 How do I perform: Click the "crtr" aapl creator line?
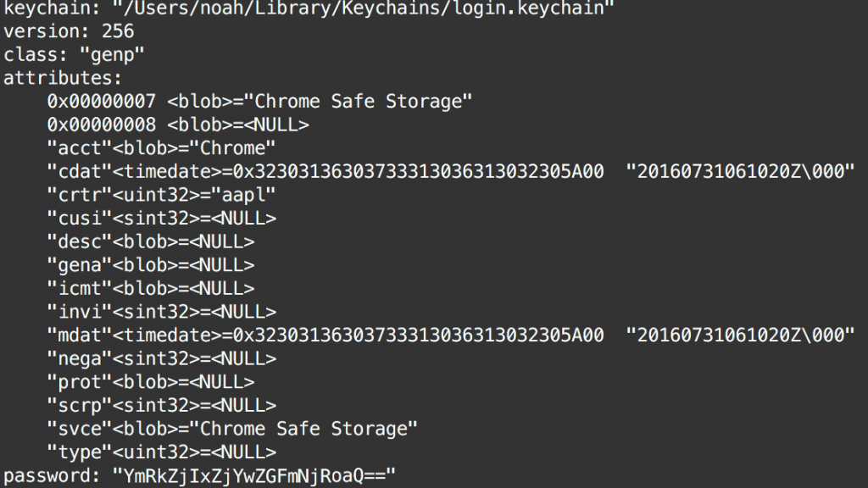click(x=161, y=195)
